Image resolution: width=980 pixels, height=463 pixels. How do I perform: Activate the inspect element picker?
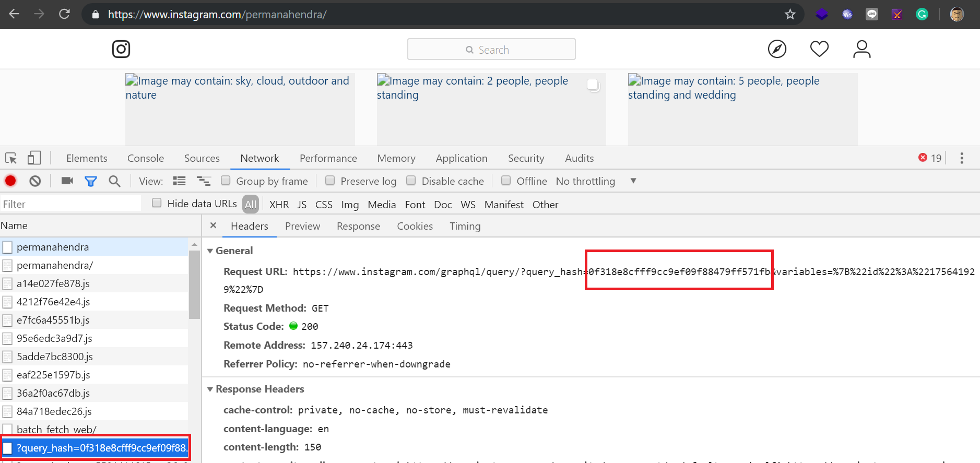pyautogui.click(x=11, y=158)
